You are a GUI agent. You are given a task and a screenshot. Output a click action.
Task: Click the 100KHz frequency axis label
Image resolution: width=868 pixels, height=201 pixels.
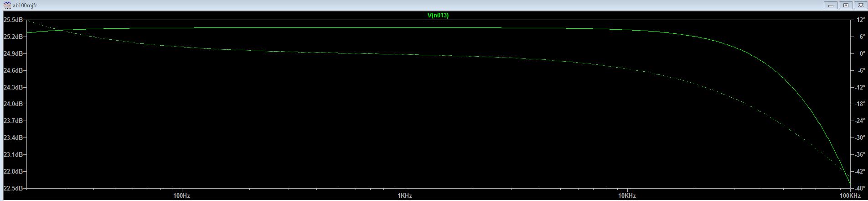(850, 196)
